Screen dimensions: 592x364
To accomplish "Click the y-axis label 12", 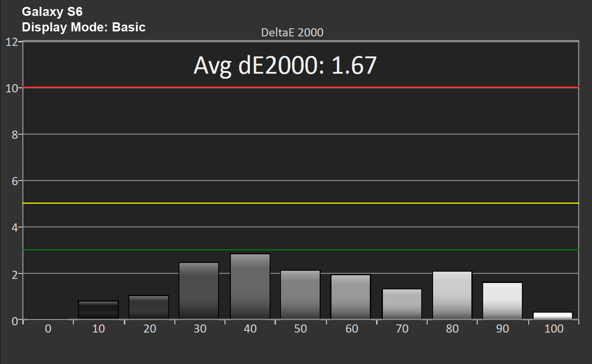I will pos(11,41).
